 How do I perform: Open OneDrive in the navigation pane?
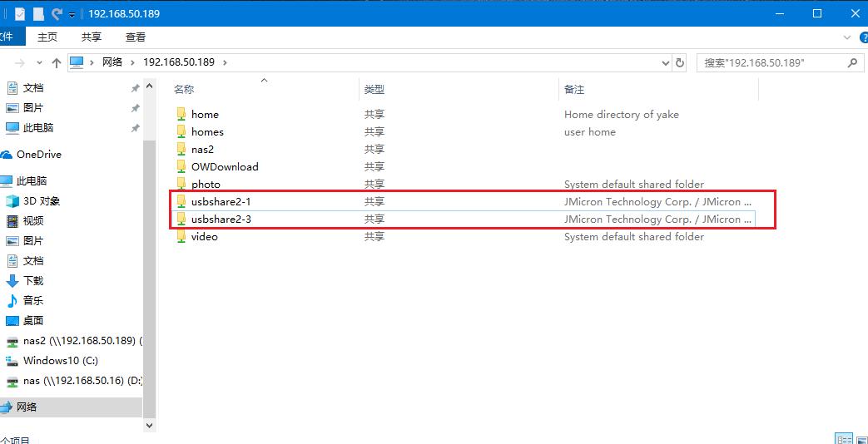pyautogui.click(x=38, y=155)
